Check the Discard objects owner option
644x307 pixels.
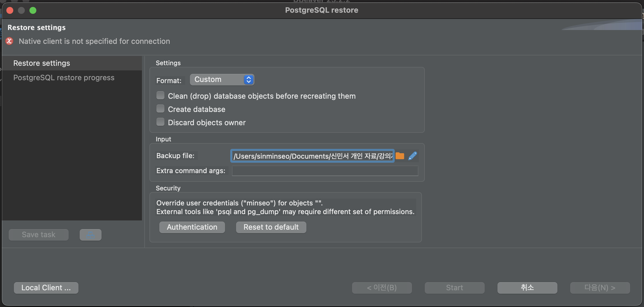[x=160, y=122]
